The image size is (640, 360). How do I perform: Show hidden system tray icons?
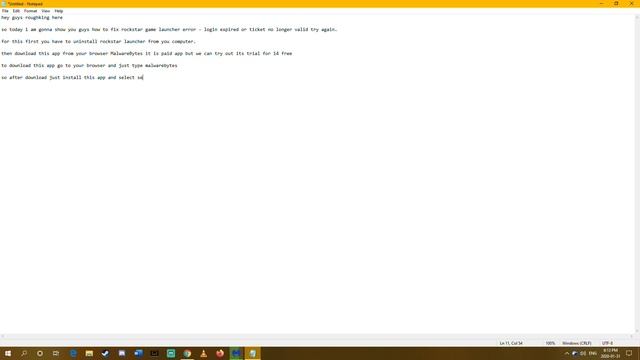point(567,353)
